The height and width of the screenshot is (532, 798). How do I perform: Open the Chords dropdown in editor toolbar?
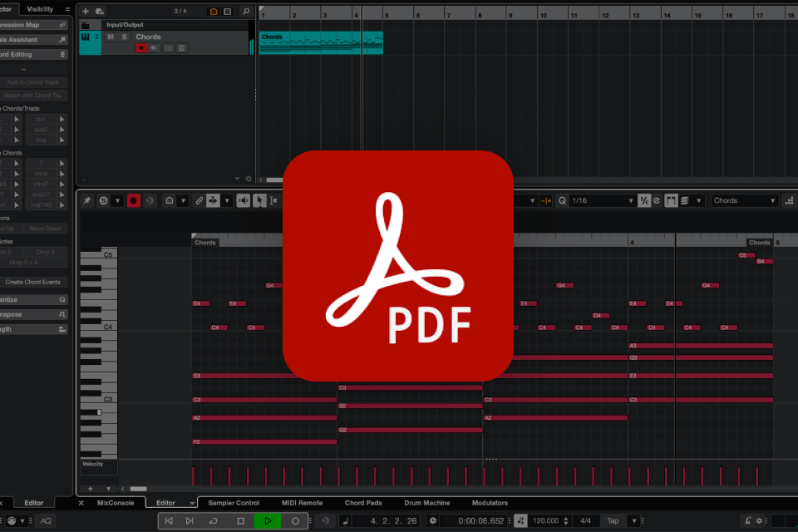tap(744, 200)
